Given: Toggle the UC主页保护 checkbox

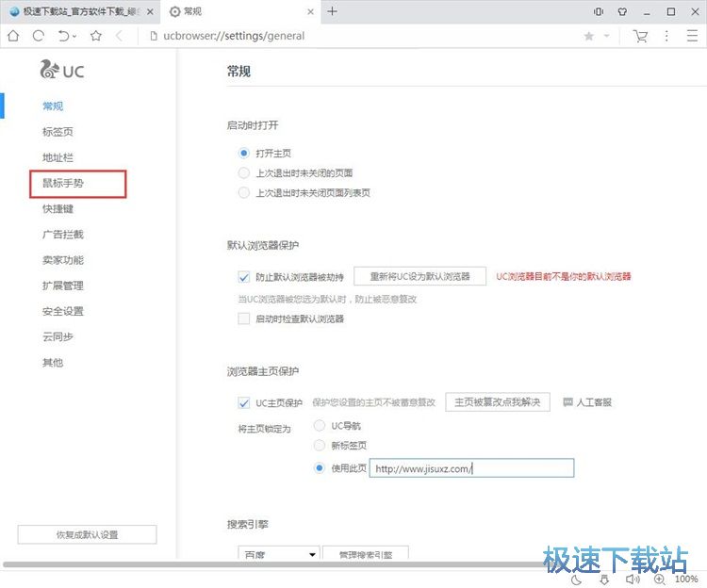Looking at the screenshot, I should tap(244, 402).
